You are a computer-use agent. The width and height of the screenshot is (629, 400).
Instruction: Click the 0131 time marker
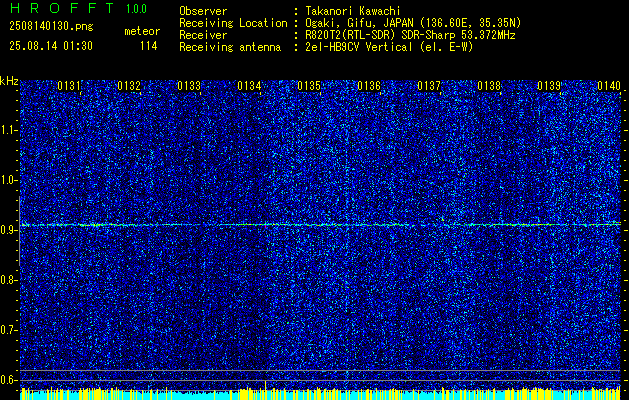(69, 86)
